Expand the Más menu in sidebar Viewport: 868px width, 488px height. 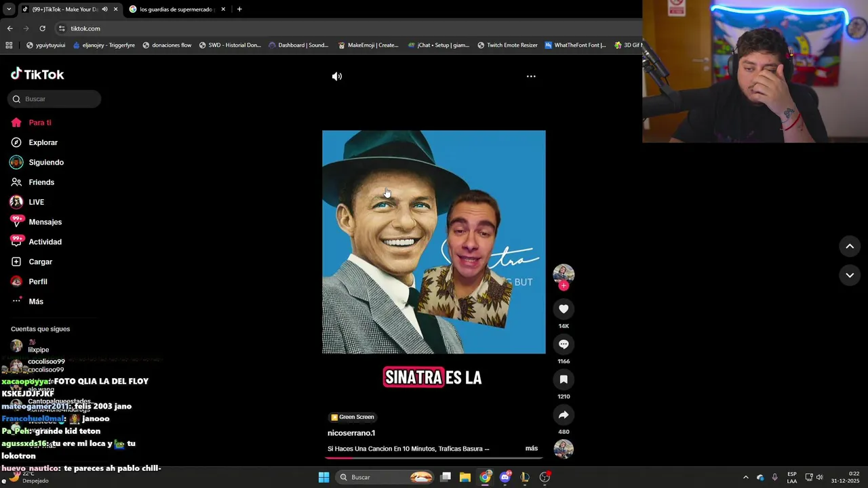pyautogui.click(x=36, y=302)
